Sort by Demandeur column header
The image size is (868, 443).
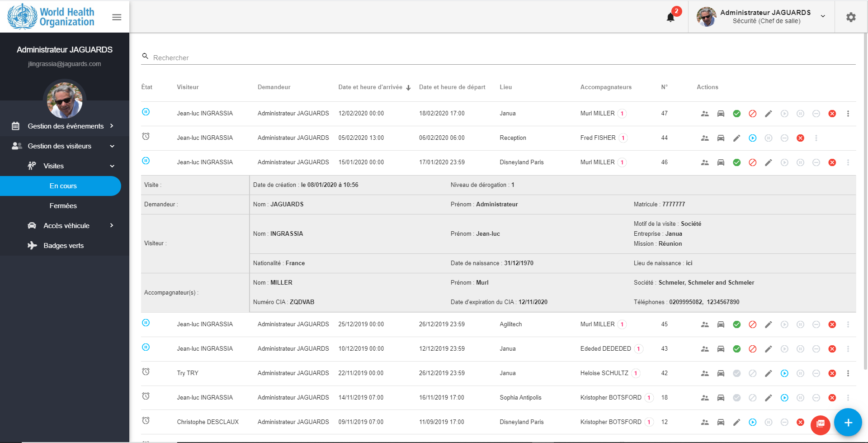[x=274, y=87]
